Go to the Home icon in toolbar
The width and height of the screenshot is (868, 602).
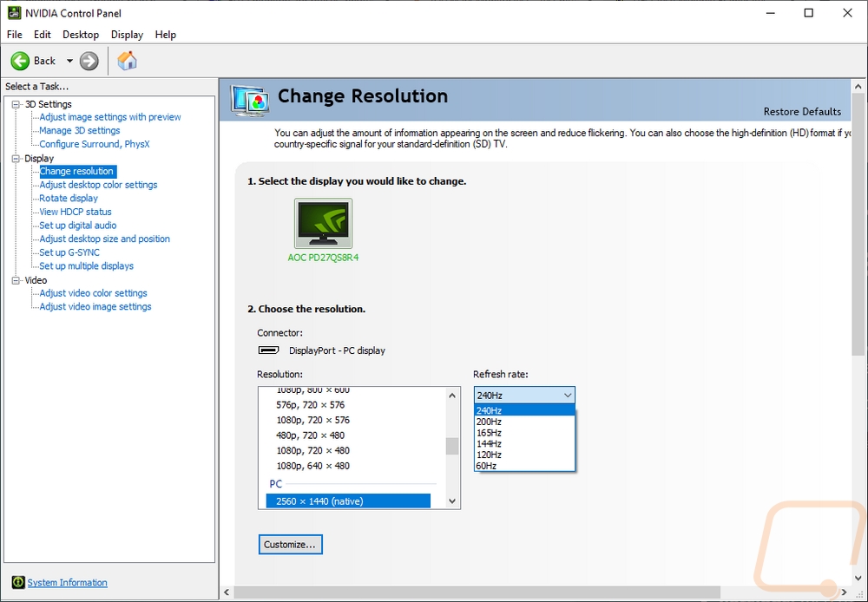point(127,61)
